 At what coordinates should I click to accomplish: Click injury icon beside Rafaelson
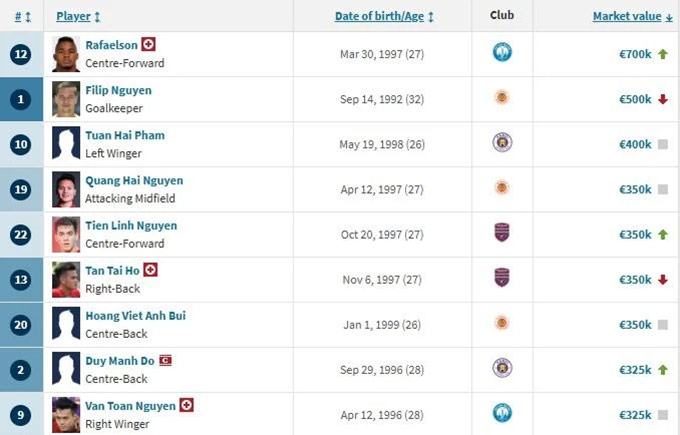coord(148,44)
